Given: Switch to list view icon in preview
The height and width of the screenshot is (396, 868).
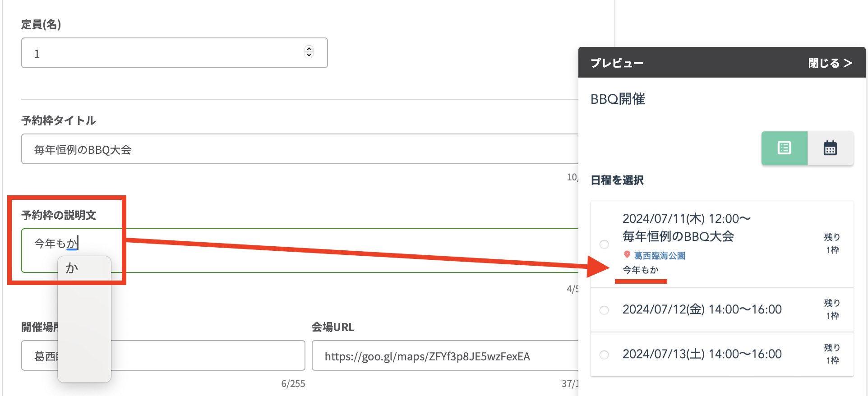Looking at the screenshot, I should 784,148.
